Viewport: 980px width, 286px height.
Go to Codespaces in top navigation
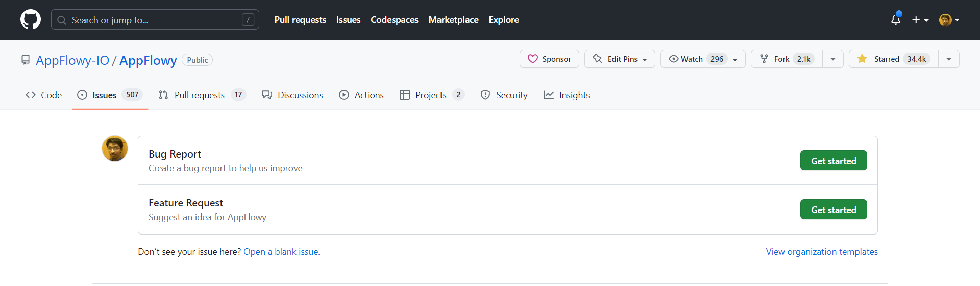394,20
